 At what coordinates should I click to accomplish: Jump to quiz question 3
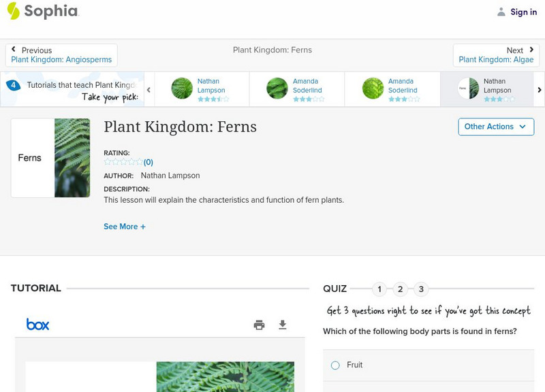421,289
